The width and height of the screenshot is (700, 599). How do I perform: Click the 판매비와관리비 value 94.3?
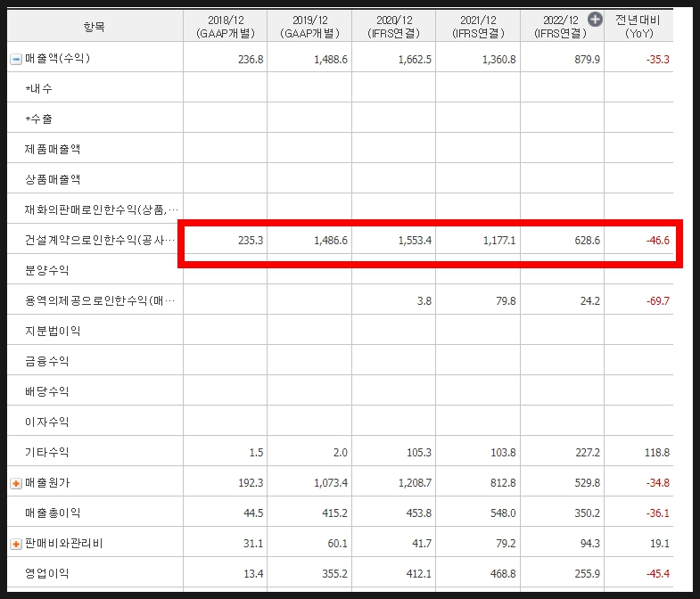(589, 544)
